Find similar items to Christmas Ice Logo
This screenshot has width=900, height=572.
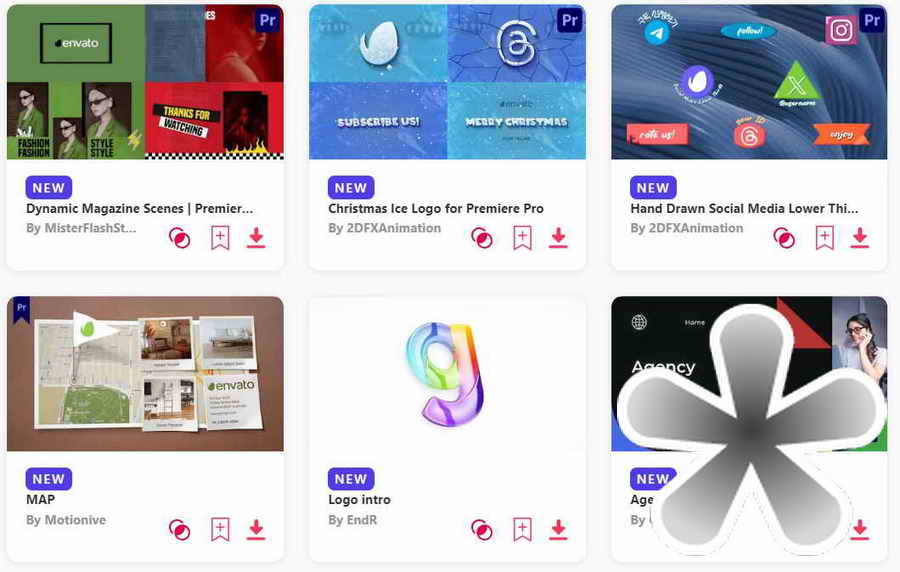481,238
